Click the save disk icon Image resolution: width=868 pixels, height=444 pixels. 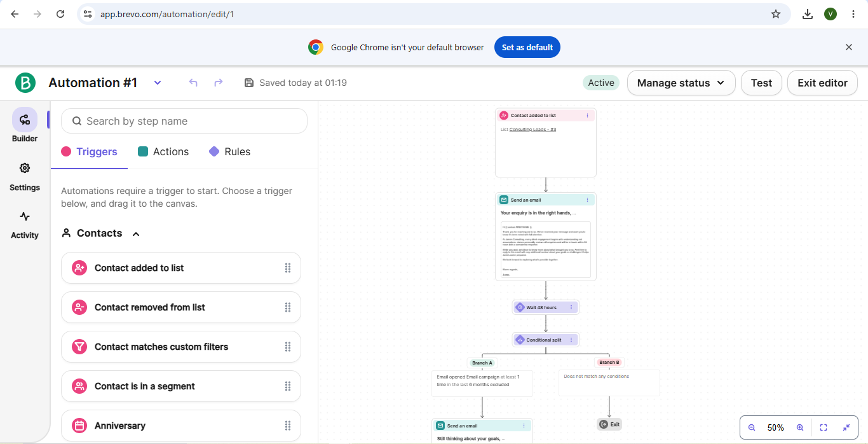click(x=249, y=83)
